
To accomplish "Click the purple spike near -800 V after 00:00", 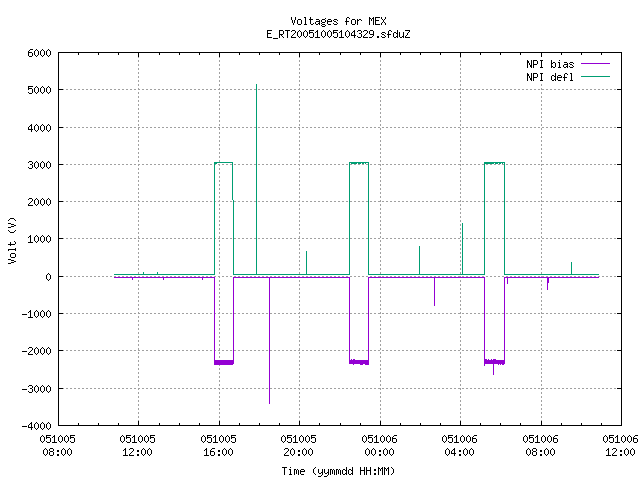I will (434, 292).
